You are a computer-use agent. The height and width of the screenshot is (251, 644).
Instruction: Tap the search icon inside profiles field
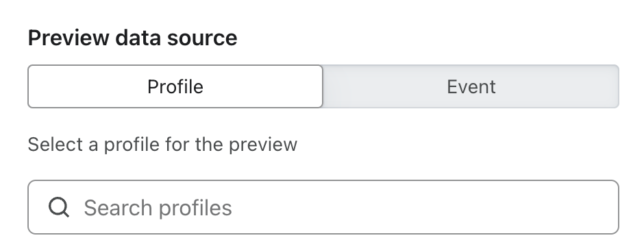[59, 207]
